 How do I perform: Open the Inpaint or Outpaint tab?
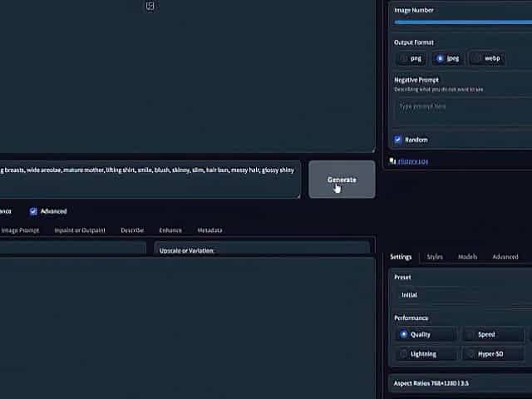tap(80, 230)
